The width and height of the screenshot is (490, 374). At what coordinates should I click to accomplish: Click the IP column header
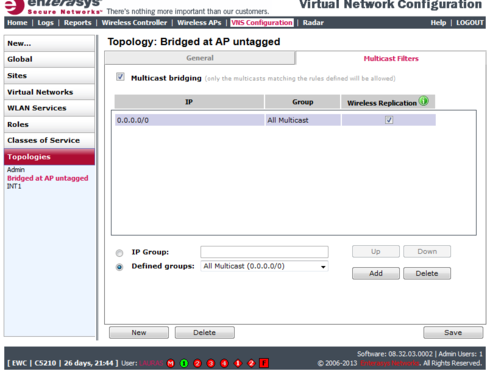(x=189, y=102)
